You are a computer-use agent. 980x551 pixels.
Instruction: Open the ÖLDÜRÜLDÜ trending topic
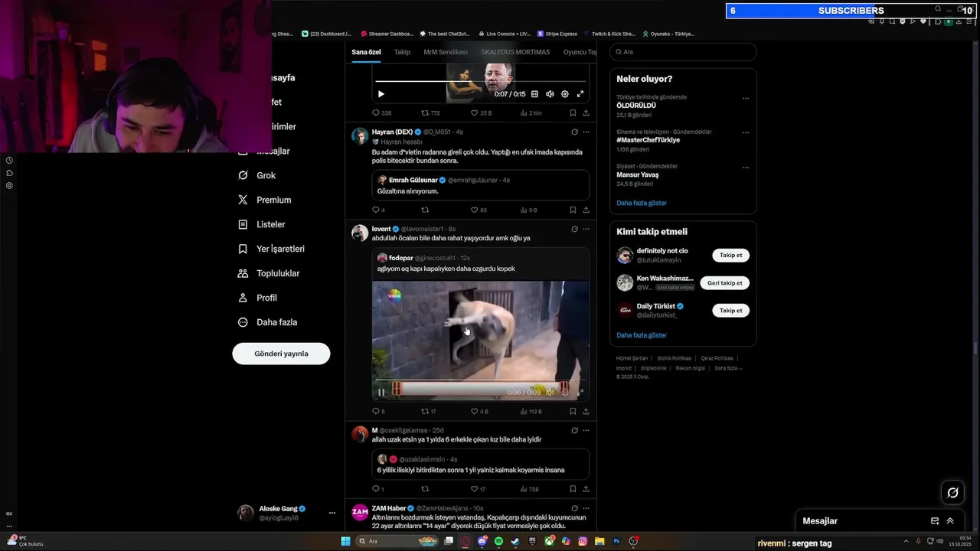[637, 106]
